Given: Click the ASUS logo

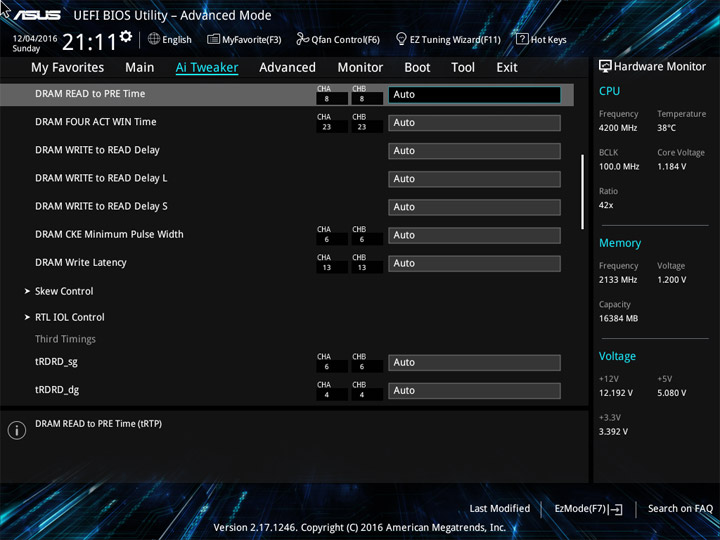Looking at the screenshot, I should click(x=37, y=15).
